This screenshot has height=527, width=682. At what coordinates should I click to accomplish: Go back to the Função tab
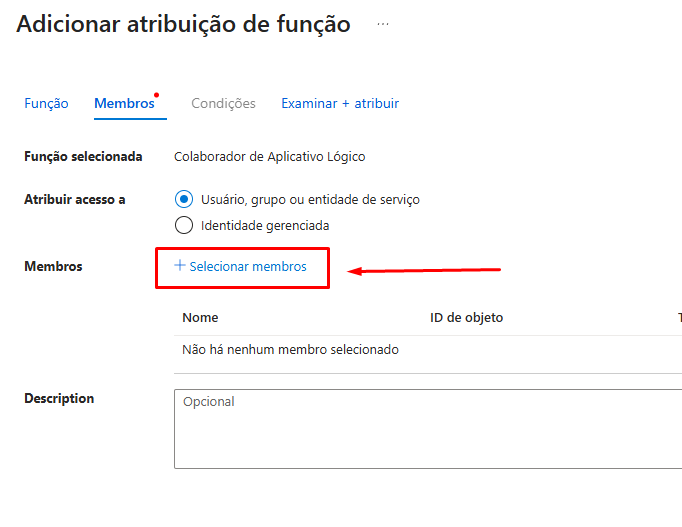[x=46, y=103]
